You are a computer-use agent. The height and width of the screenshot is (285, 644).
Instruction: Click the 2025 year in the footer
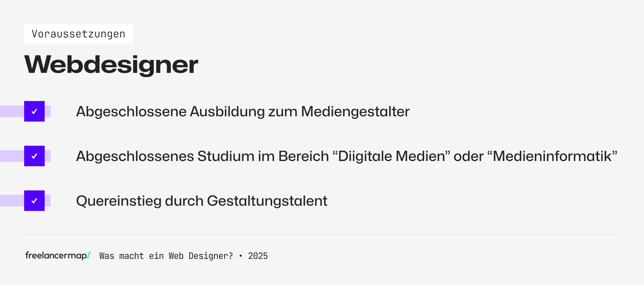258,256
